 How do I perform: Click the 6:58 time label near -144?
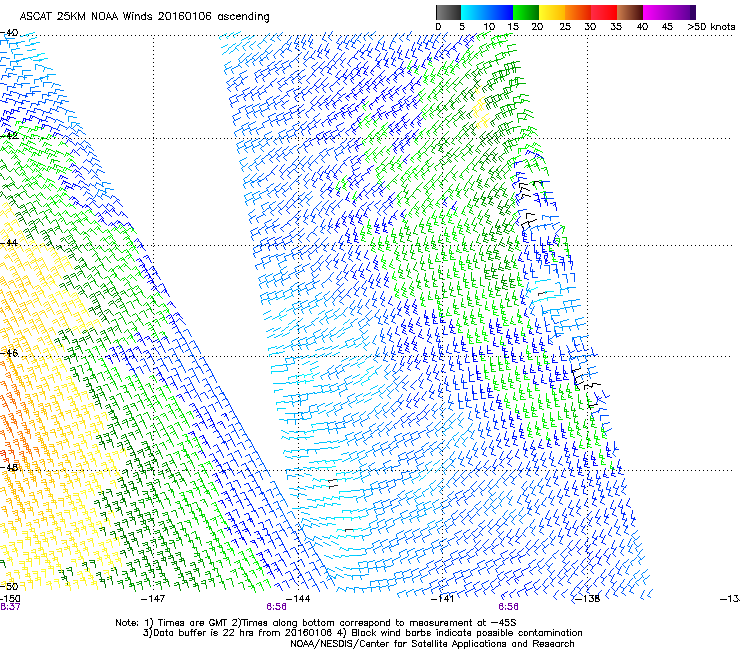click(276, 607)
